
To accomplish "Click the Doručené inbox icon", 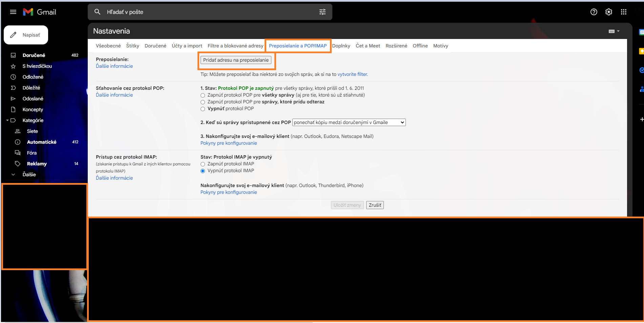I will coord(13,55).
